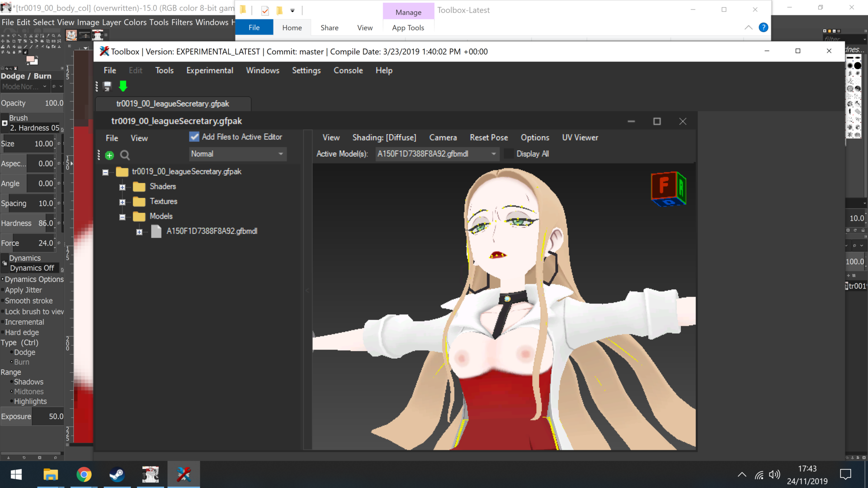Click the search magnifier icon in file tree
Screen dimensions: 868x488
click(x=125, y=155)
